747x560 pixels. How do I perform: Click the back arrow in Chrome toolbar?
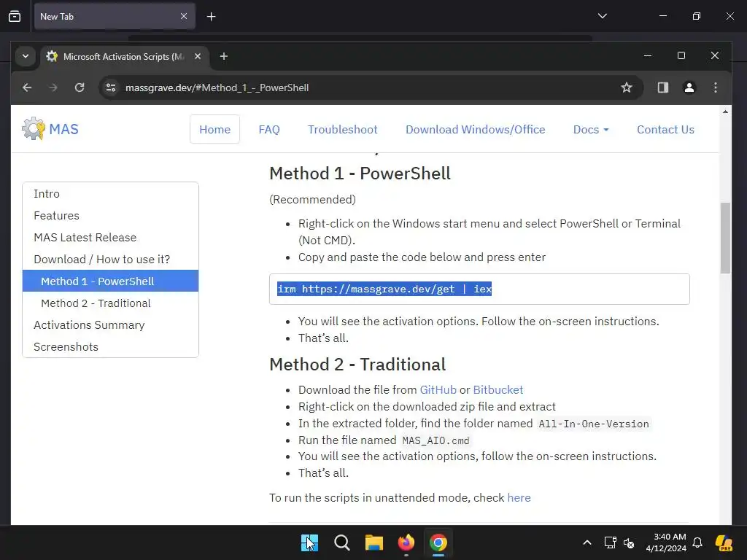[27, 87]
